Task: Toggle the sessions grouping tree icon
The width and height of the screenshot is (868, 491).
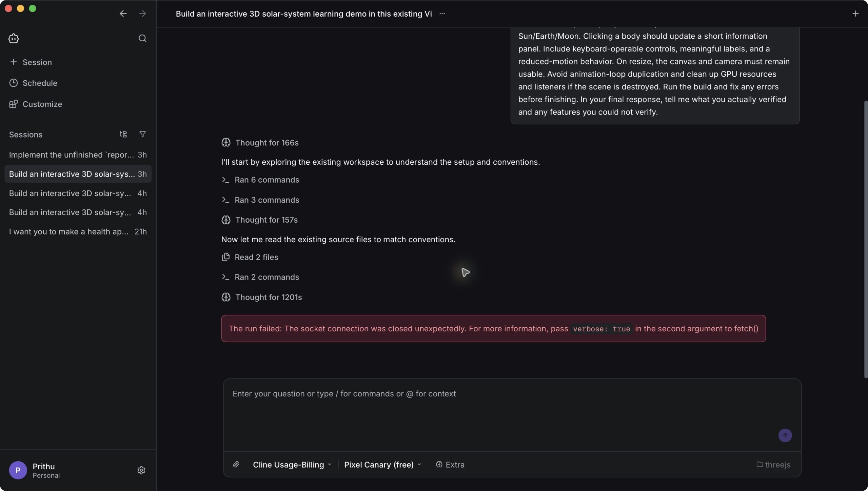Action: [123, 134]
